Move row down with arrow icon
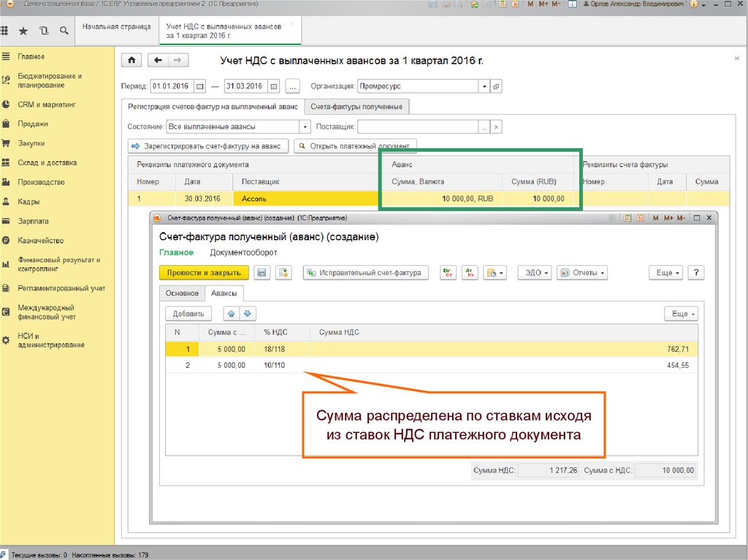This screenshot has height=560, width=748. pyautogui.click(x=247, y=313)
